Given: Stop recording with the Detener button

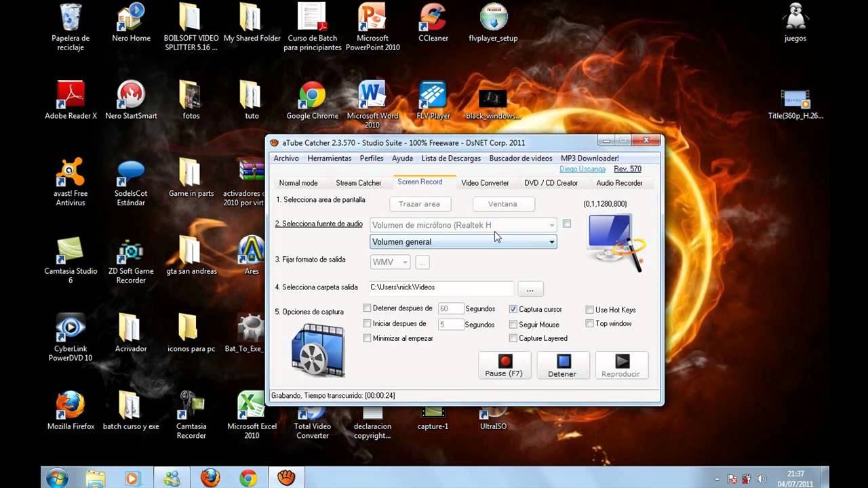Looking at the screenshot, I should (563, 365).
